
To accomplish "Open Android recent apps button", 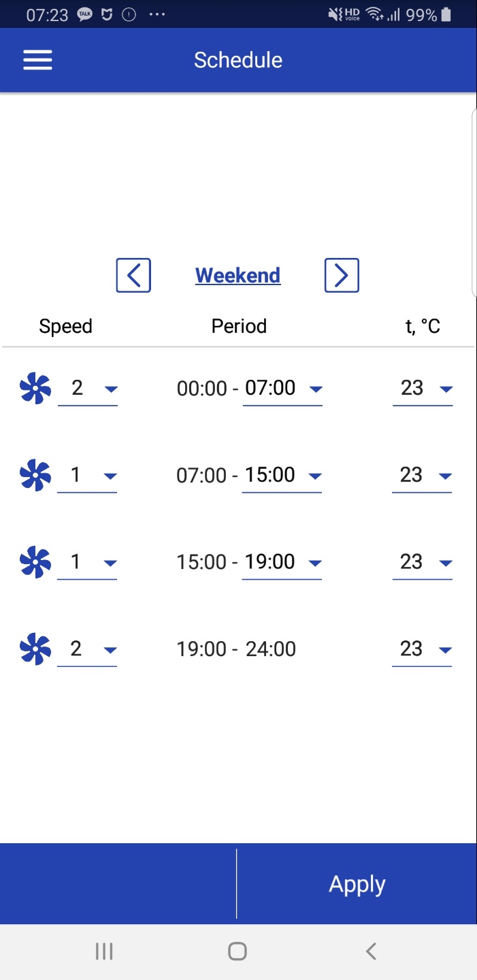I will [104, 951].
